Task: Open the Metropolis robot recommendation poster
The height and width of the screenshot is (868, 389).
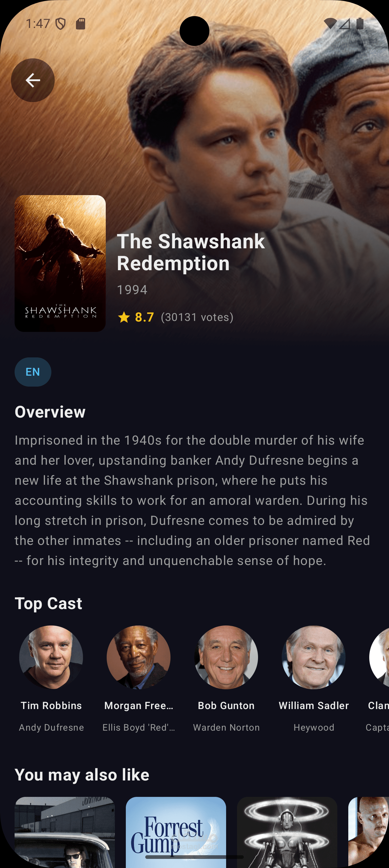Action: pyautogui.click(x=287, y=832)
